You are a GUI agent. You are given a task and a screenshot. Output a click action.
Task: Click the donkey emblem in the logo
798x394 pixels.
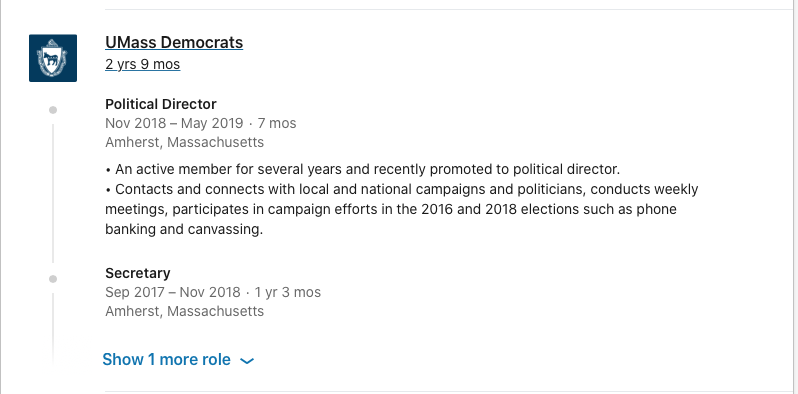(x=52, y=60)
